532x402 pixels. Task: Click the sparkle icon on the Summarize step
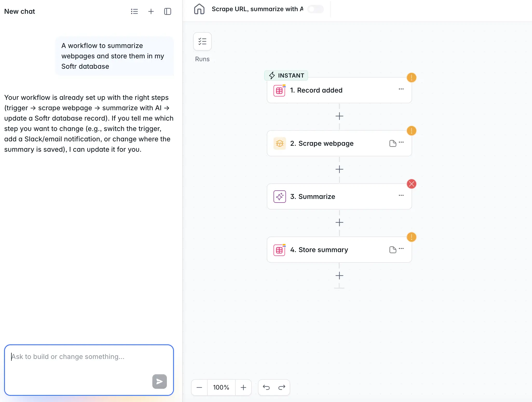[x=279, y=196]
